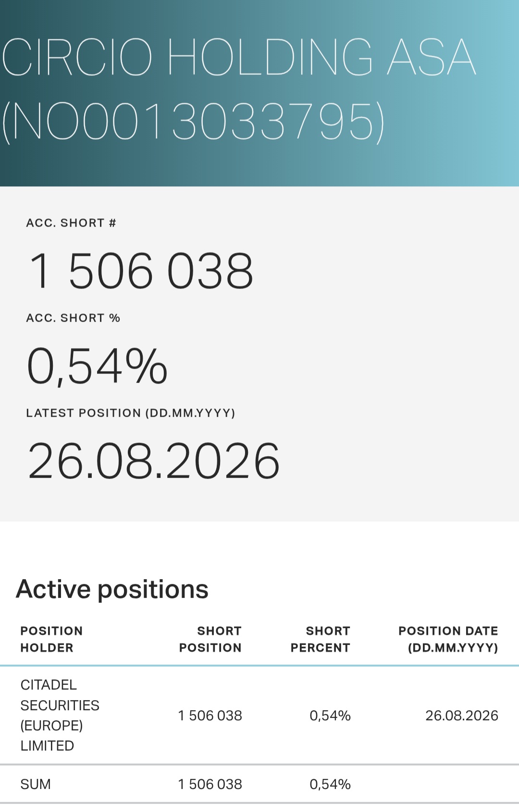The width and height of the screenshot is (519, 812).
Task: Sort by POSITION DATE column header
Action: (448, 639)
